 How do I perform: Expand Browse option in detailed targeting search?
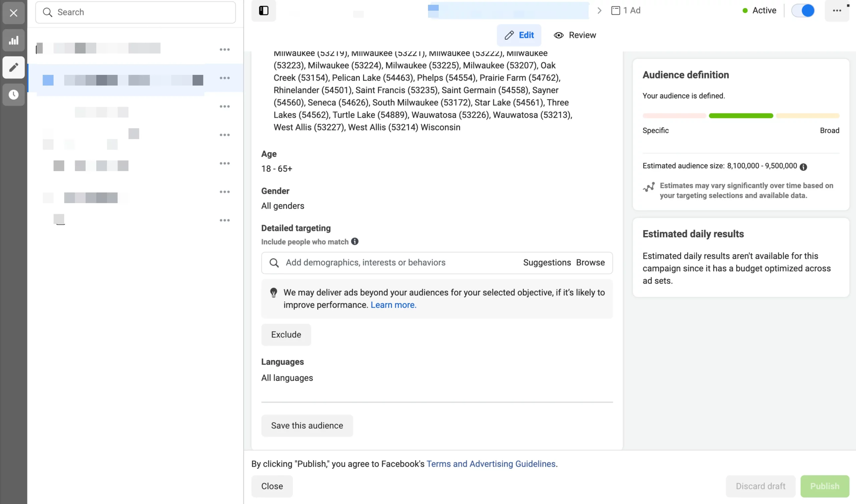pyautogui.click(x=590, y=262)
